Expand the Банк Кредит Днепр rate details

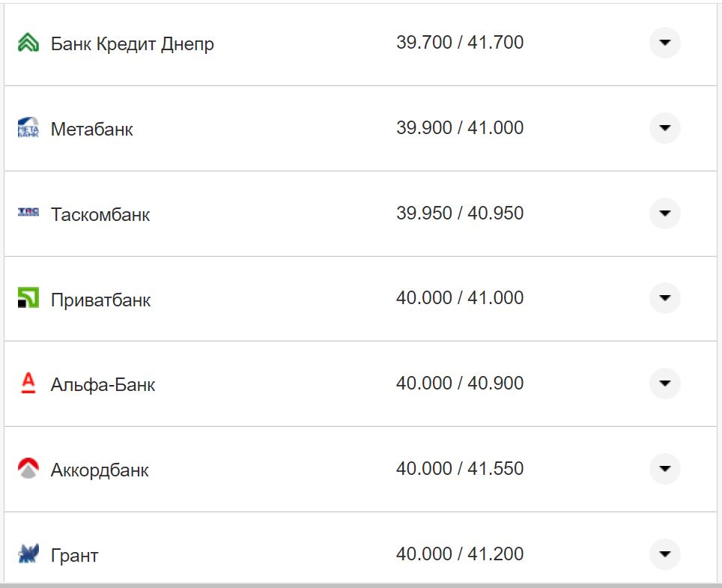tap(664, 43)
